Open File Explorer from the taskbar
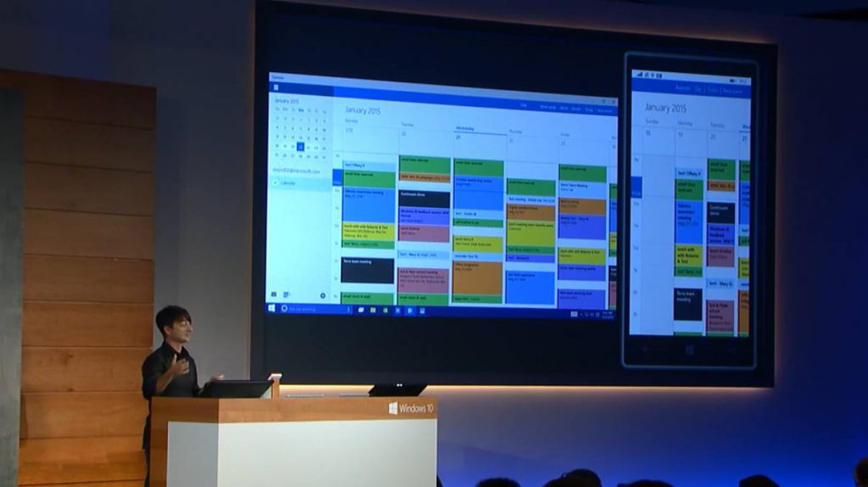Viewport: 868px width, 487px height. point(373,311)
